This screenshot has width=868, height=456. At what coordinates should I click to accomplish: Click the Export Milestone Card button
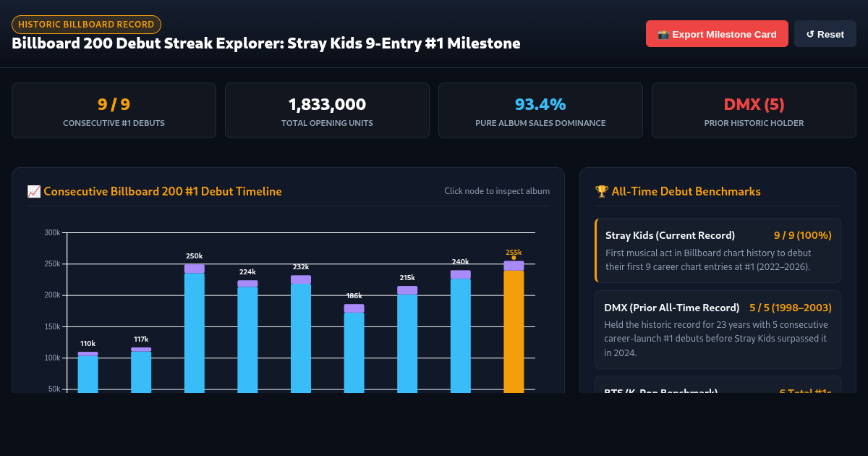pos(717,34)
